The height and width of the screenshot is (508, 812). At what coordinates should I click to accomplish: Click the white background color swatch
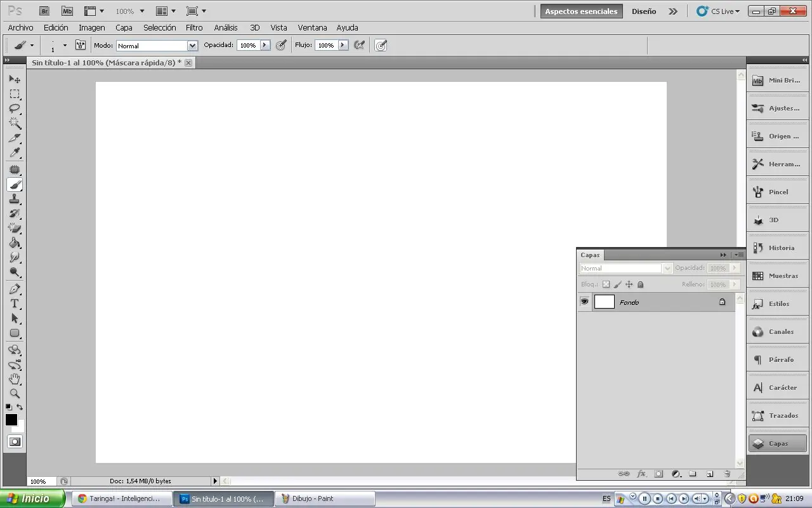point(21,428)
